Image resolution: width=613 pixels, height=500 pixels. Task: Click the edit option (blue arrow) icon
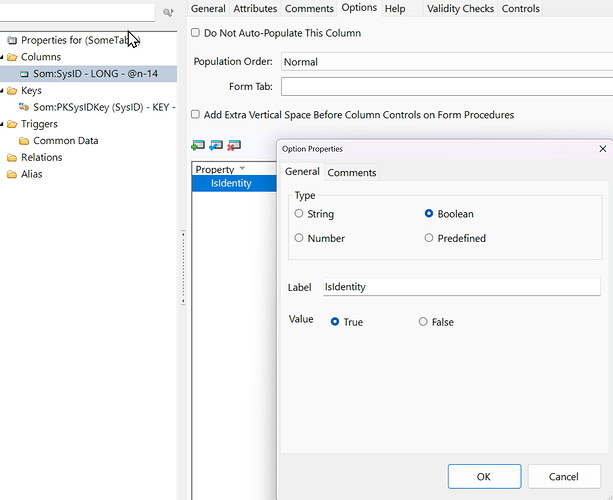point(216,146)
